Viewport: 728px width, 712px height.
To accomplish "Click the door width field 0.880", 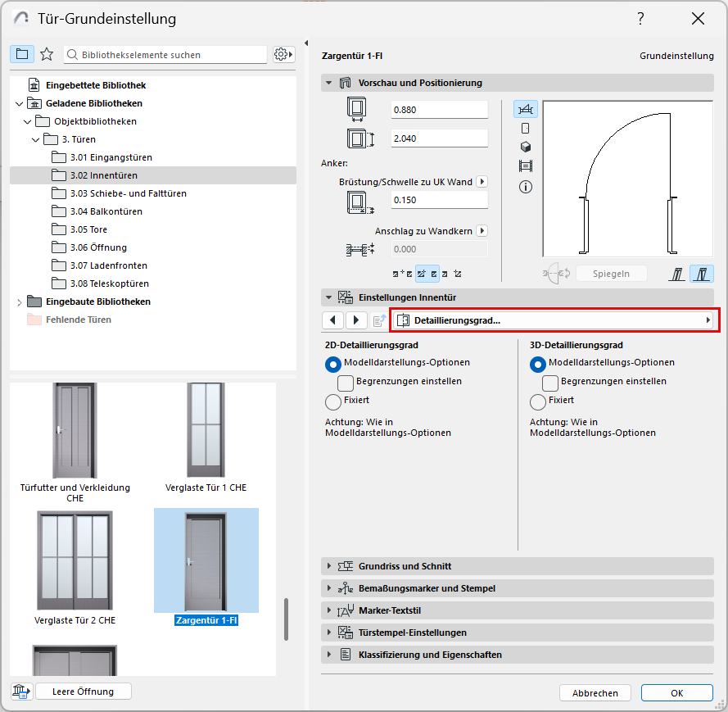I will click(439, 110).
